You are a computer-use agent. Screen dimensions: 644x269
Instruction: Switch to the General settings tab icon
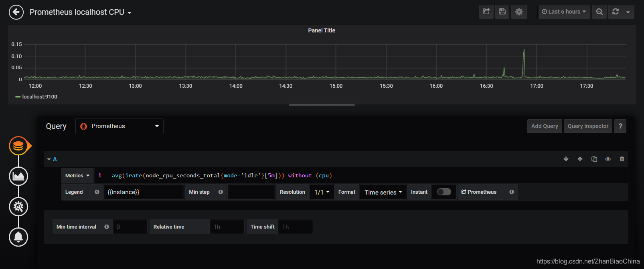tap(18, 207)
